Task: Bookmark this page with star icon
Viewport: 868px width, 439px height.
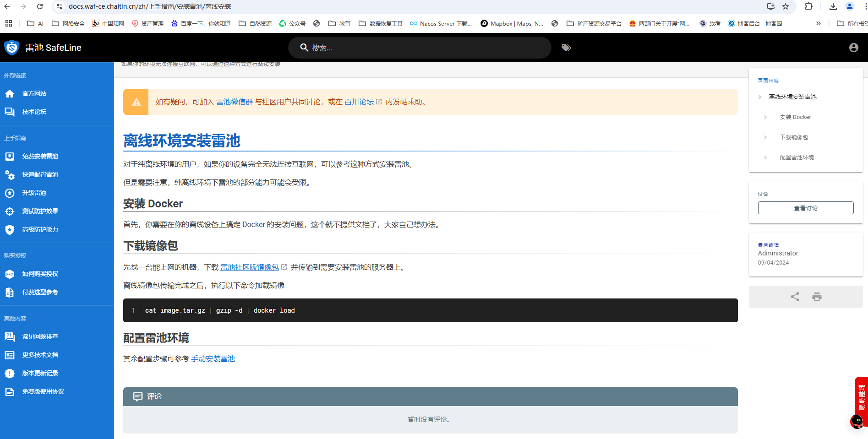Action: point(786,6)
